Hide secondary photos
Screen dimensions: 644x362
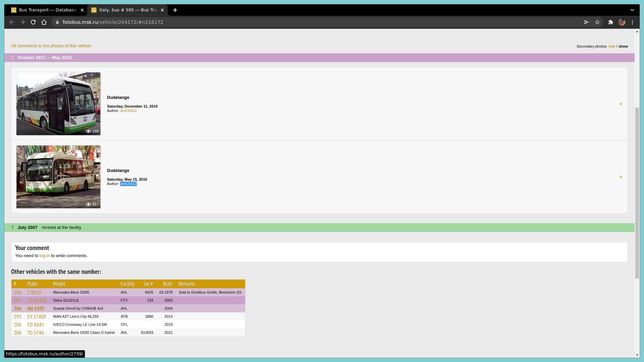[x=612, y=46]
